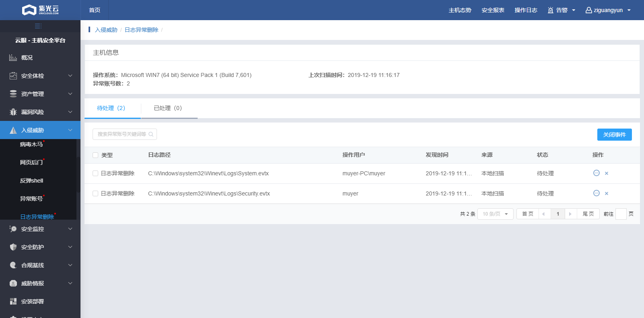Click the 发现时间 column header

[437, 155]
